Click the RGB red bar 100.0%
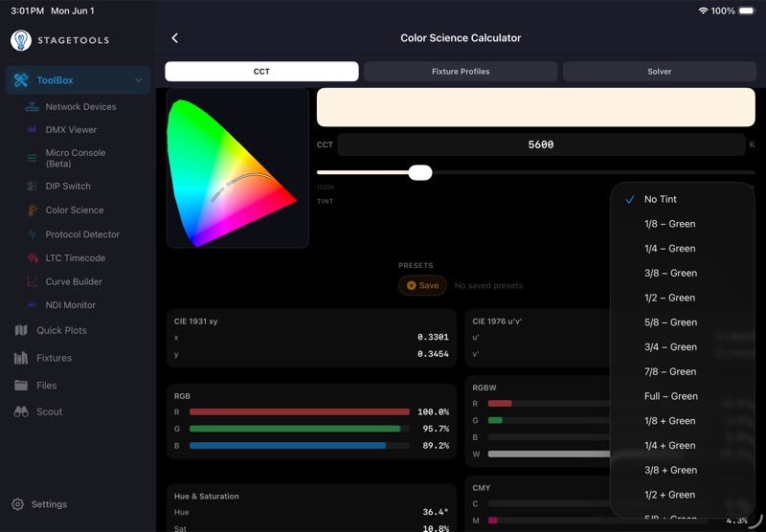The height and width of the screenshot is (532, 766). (x=300, y=412)
